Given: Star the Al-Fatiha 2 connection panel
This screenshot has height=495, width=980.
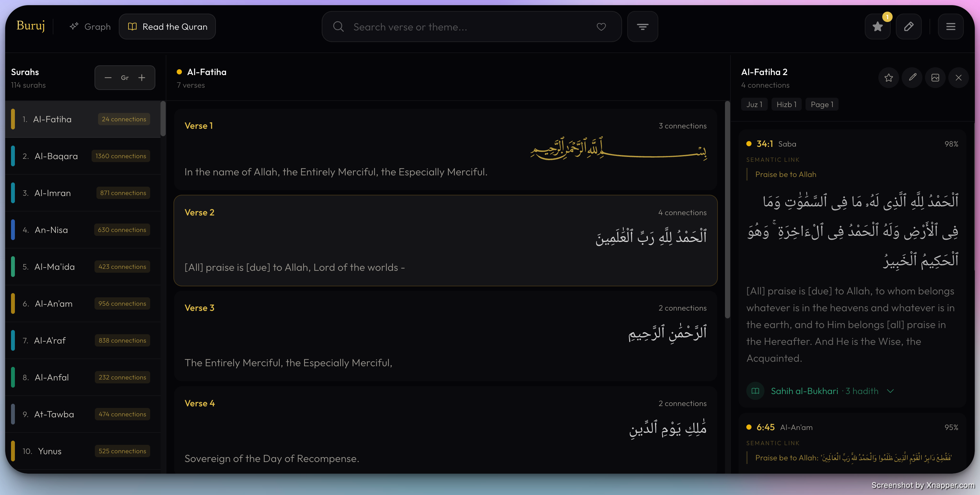Looking at the screenshot, I should 889,78.
